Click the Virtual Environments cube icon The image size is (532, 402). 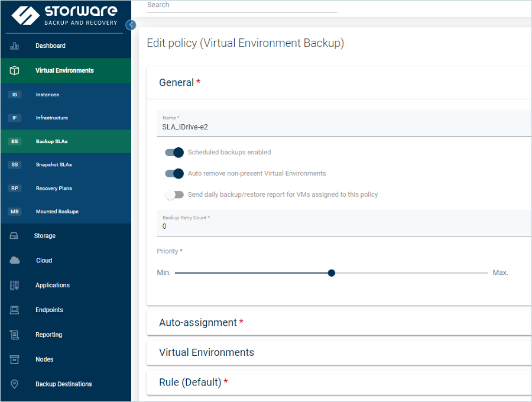coord(14,70)
